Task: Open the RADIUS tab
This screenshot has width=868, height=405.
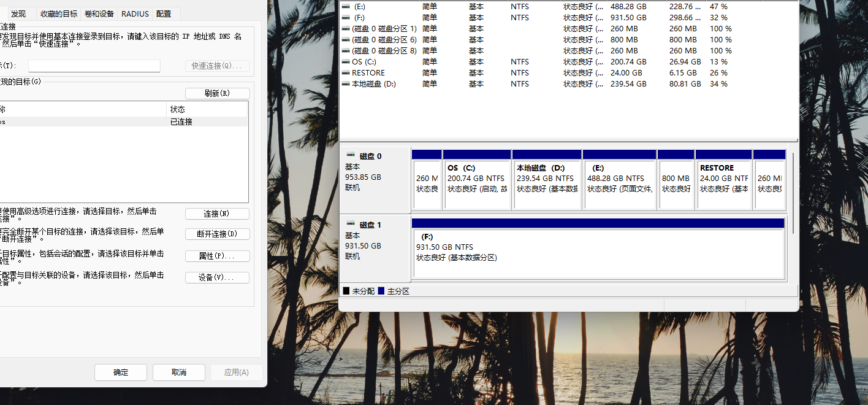Action: click(135, 13)
